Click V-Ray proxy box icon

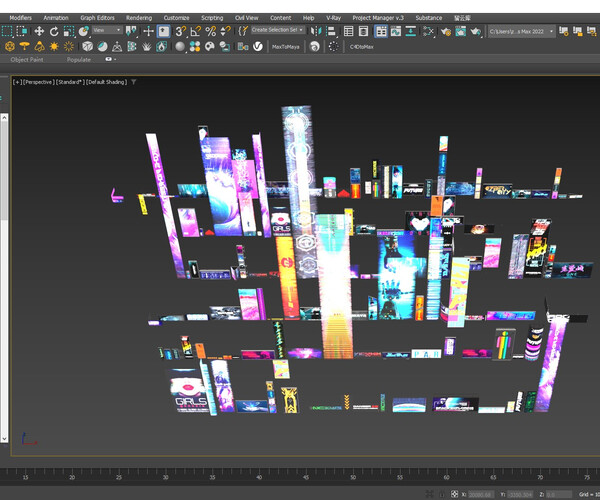pos(87,47)
